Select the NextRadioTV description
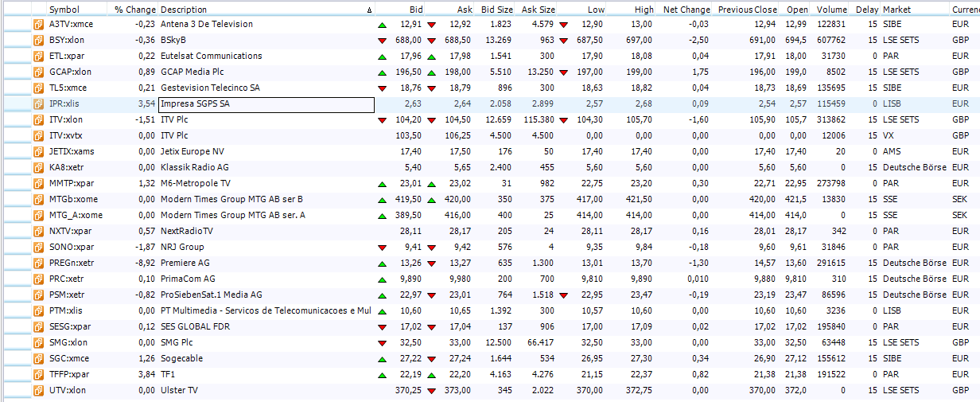 point(187,231)
